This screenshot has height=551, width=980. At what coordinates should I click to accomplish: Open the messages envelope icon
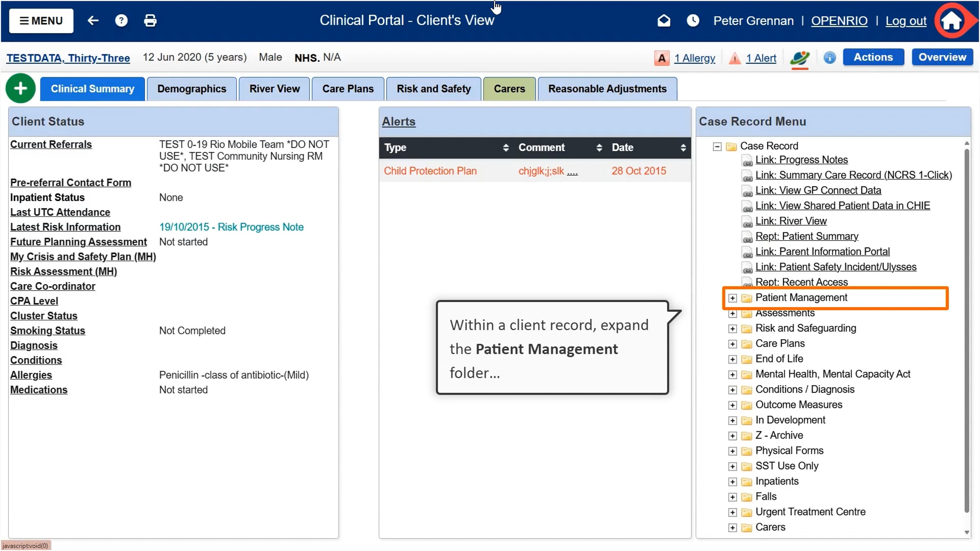(664, 20)
